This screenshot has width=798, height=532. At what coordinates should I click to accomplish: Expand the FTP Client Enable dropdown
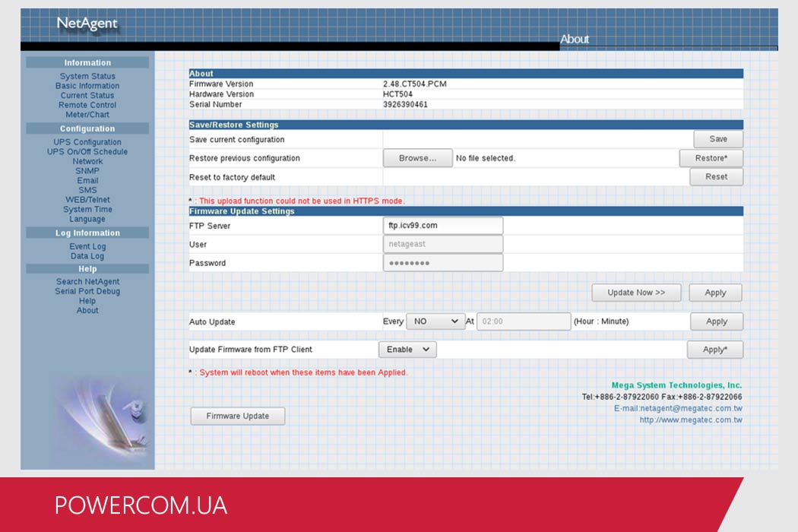(407, 350)
